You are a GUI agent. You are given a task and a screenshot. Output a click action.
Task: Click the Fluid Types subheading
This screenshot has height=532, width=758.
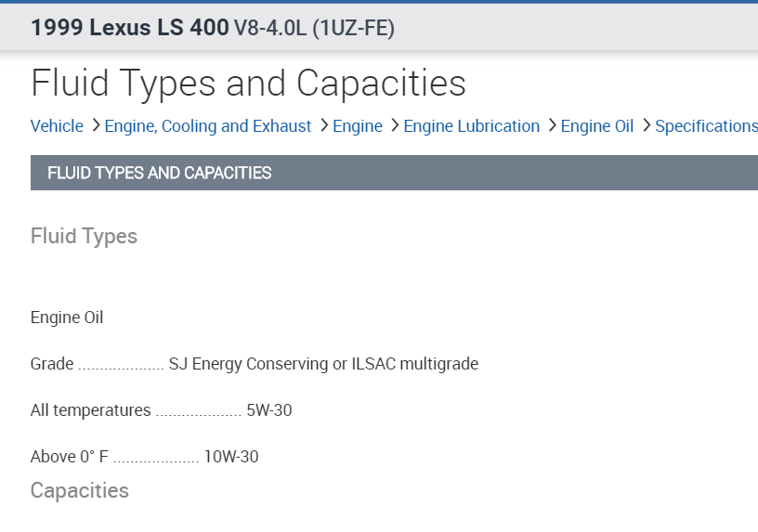click(x=84, y=237)
